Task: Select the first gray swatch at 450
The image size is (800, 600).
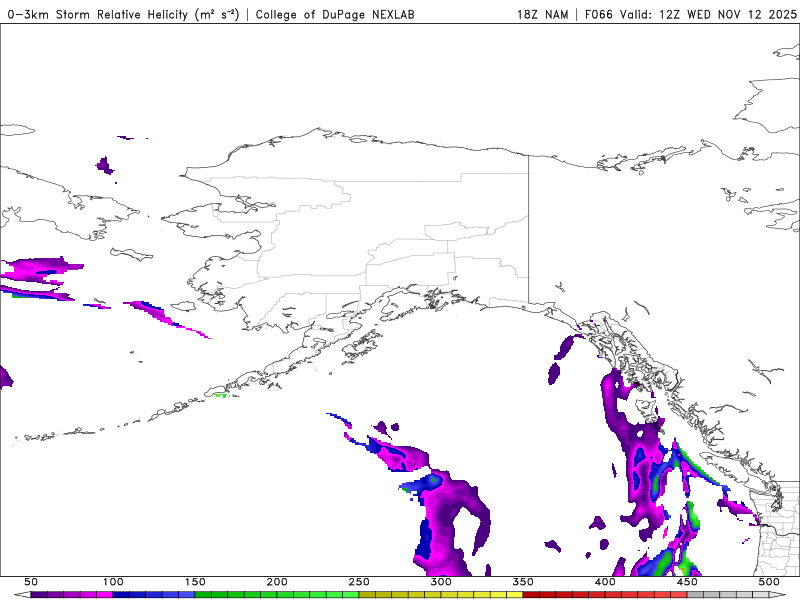Action: point(695,595)
